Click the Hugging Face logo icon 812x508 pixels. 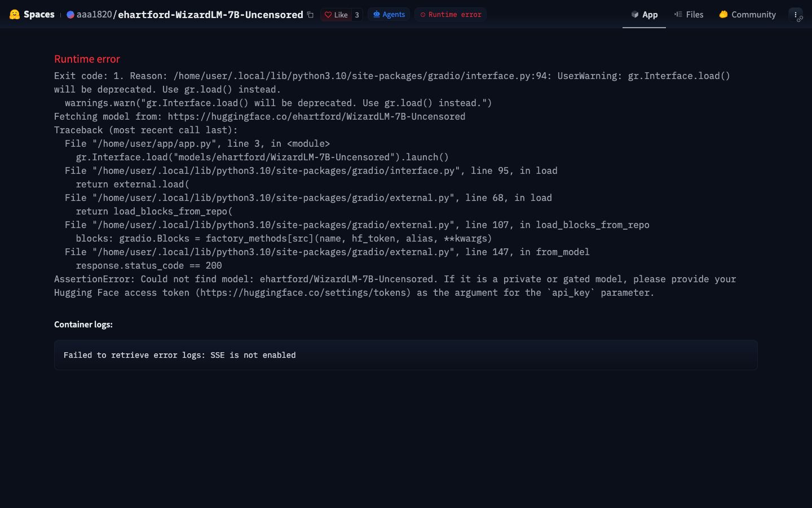[15, 14]
